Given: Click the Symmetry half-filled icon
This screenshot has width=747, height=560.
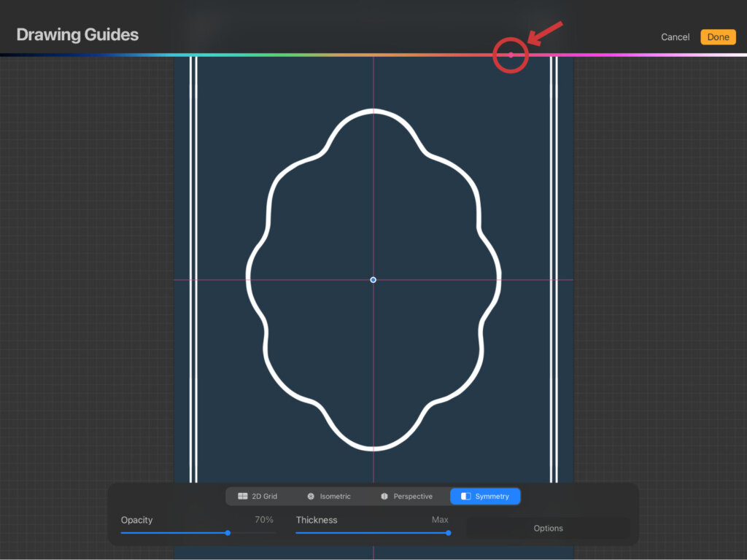Looking at the screenshot, I should point(465,497).
